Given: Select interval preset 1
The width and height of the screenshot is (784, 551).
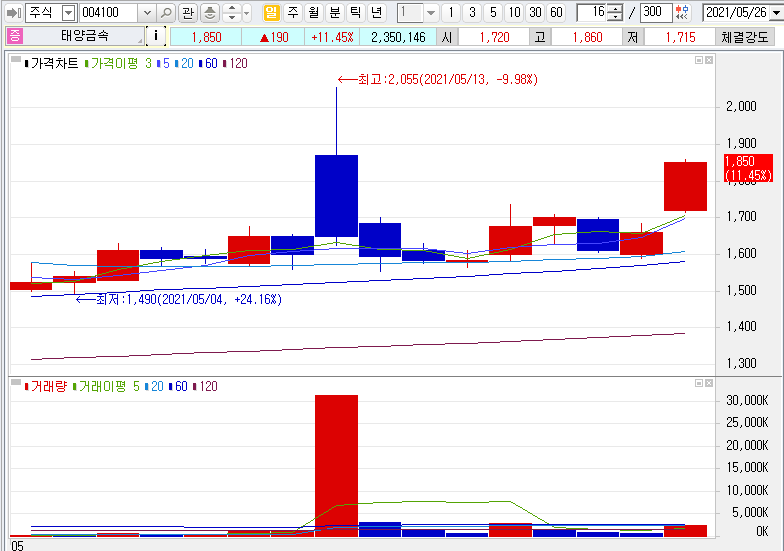Looking at the screenshot, I should [451, 12].
